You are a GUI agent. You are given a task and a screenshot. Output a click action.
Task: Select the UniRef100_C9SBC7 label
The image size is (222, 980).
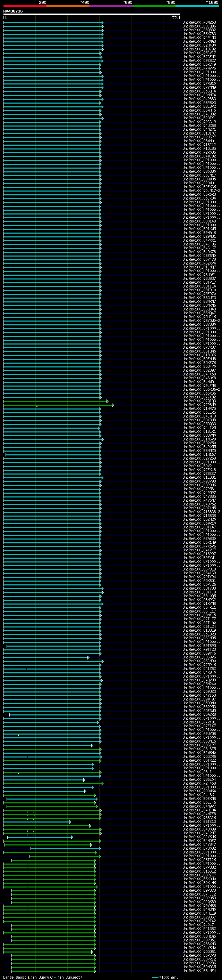(199, 60)
